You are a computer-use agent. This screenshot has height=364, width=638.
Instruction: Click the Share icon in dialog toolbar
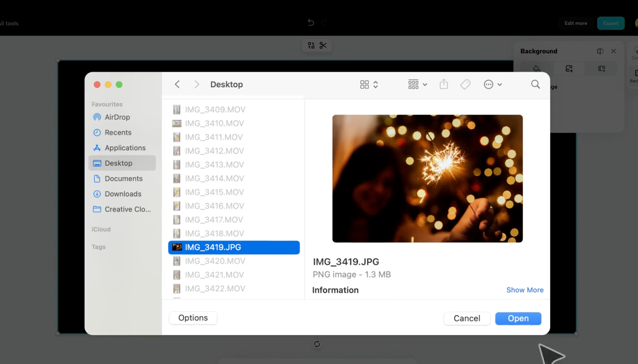pyautogui.click(x=444, y=84)
